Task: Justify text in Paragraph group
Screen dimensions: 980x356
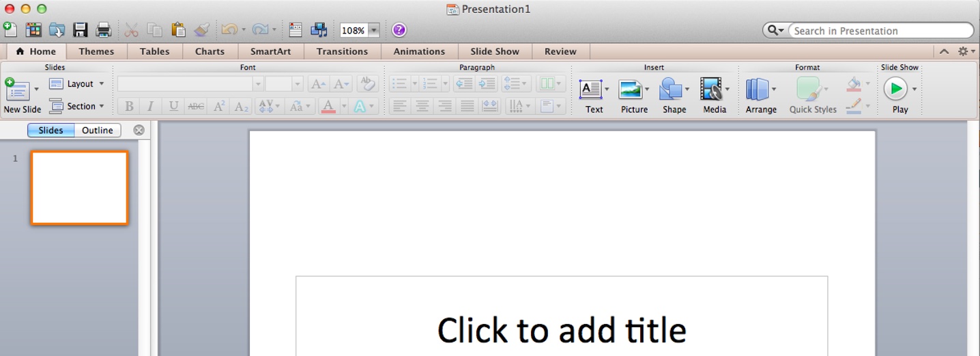Action: (467, 106)
